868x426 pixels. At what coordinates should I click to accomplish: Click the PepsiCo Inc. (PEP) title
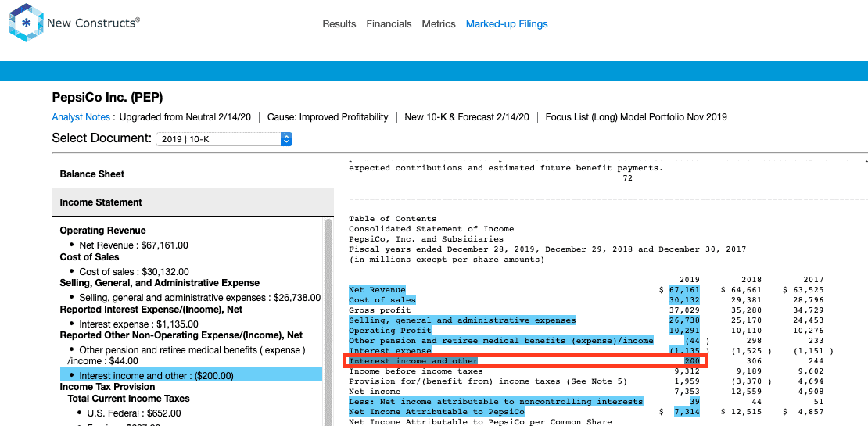tap(107, 98)
